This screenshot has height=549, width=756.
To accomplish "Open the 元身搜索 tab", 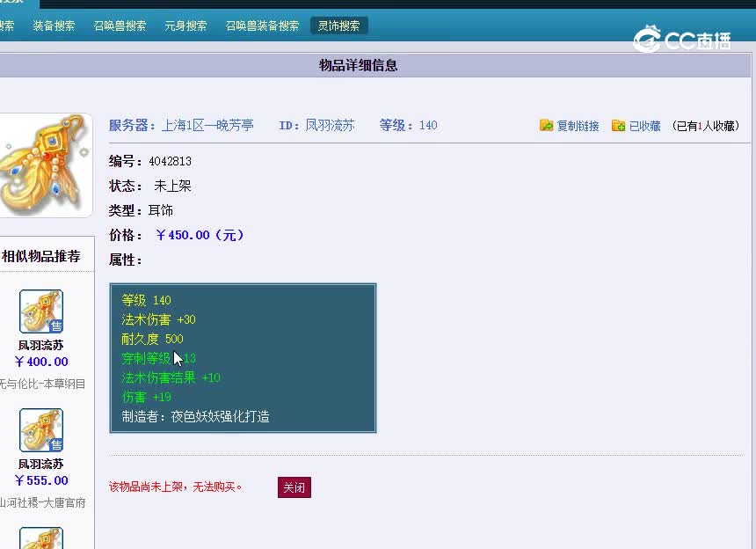I will 185,26.
